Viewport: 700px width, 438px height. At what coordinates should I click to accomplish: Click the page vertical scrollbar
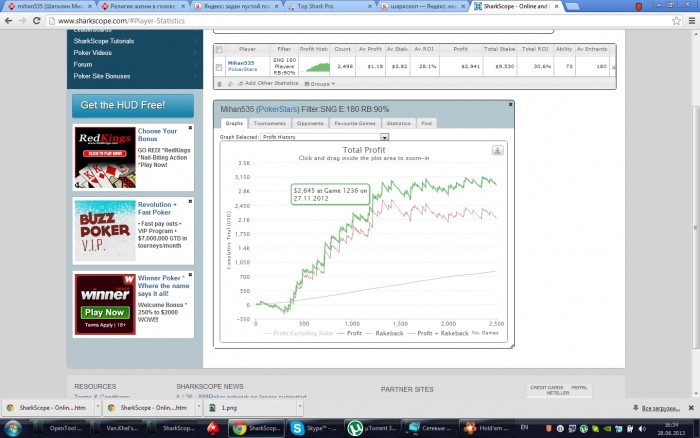(x=695, y=228)
